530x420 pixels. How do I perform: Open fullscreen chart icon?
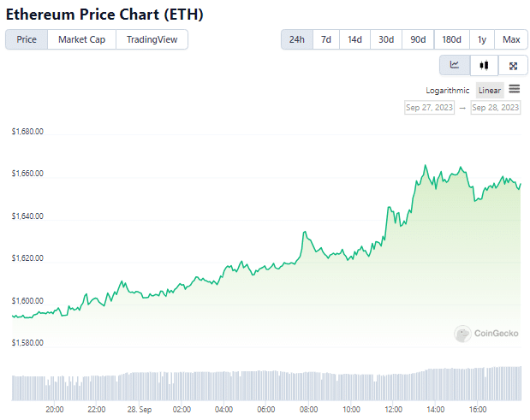[x=513, y=66]
